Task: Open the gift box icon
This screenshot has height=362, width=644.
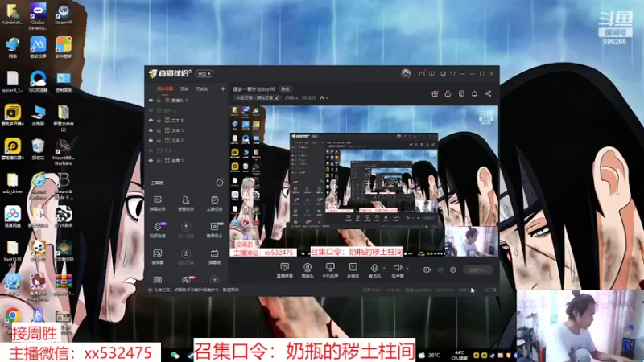Action: [x=435, y=93]
